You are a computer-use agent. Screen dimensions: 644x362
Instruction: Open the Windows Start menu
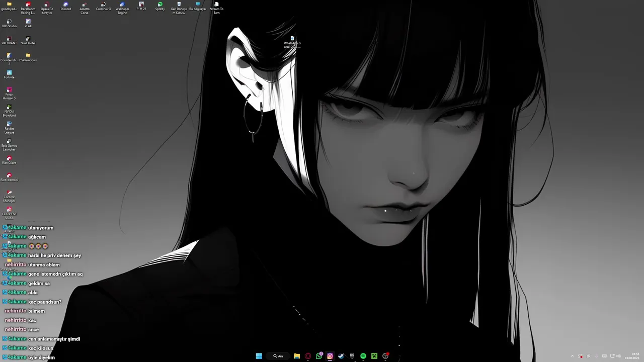pyautogui.click(x=259, y=356)
